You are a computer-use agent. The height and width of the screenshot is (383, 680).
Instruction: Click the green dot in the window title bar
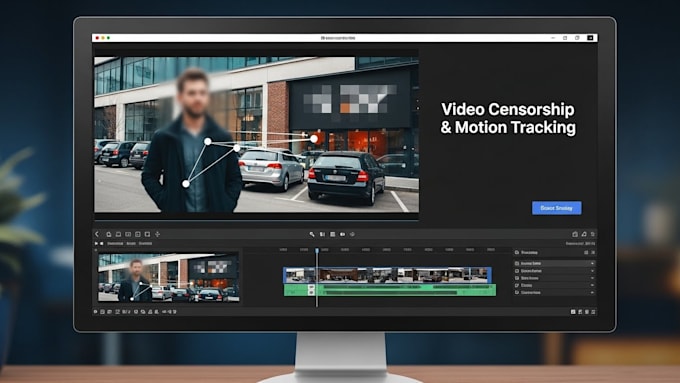(x=108, y=38)
